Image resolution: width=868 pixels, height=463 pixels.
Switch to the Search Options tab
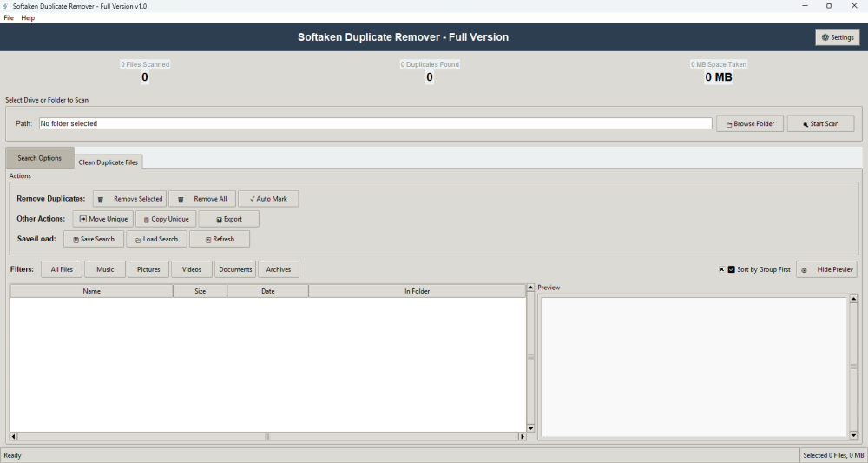pyautogui.click(x=40, y=158)
